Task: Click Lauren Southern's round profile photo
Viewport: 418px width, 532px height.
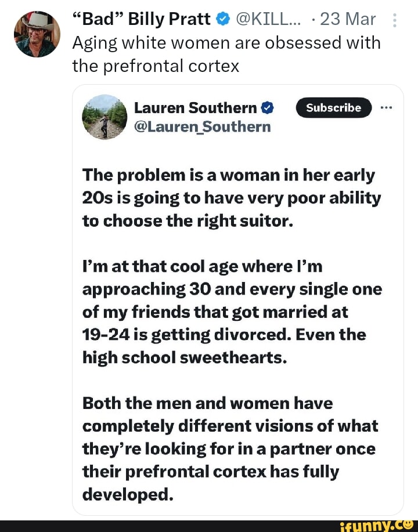Action: (x=105, y=117)
